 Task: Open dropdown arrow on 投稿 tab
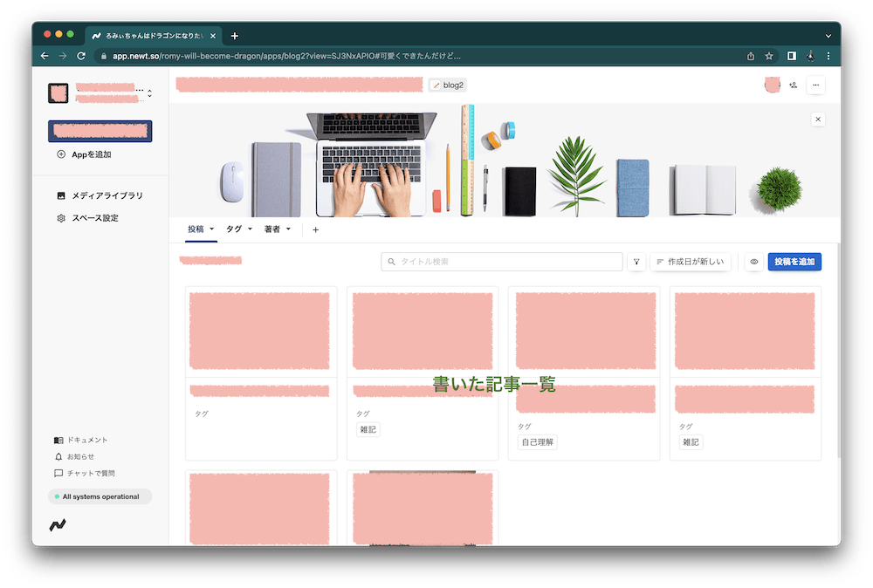[211, 229]
